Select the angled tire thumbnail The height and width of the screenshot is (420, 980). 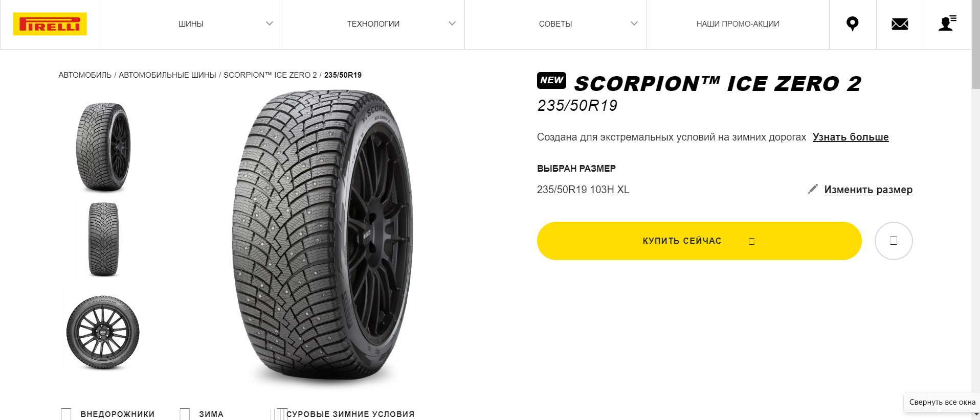pyautogui.click(x=103, y=147)
